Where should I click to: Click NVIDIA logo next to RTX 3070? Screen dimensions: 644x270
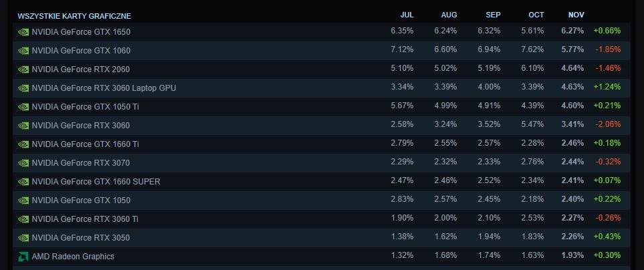23,163
